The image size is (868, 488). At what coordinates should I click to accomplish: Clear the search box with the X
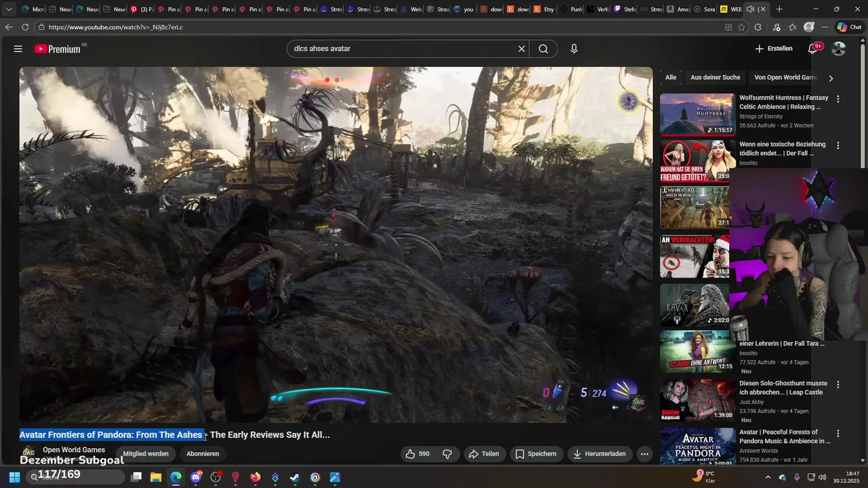coord(521,49)
